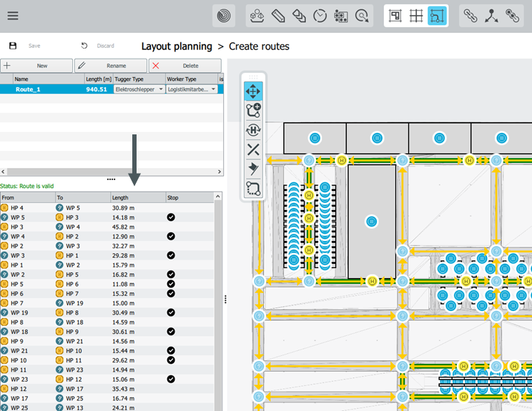The image size is (532, 411).
Task: Toggle the grid display icon
Action: point(416,16)
